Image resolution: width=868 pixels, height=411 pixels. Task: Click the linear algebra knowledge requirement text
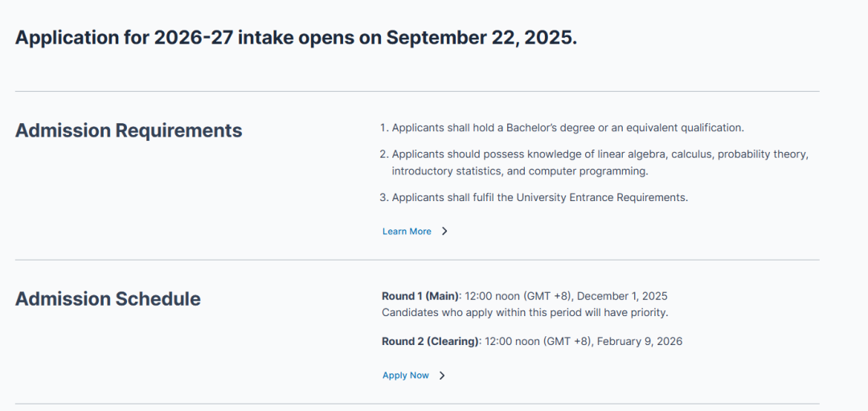coord(600,154)
